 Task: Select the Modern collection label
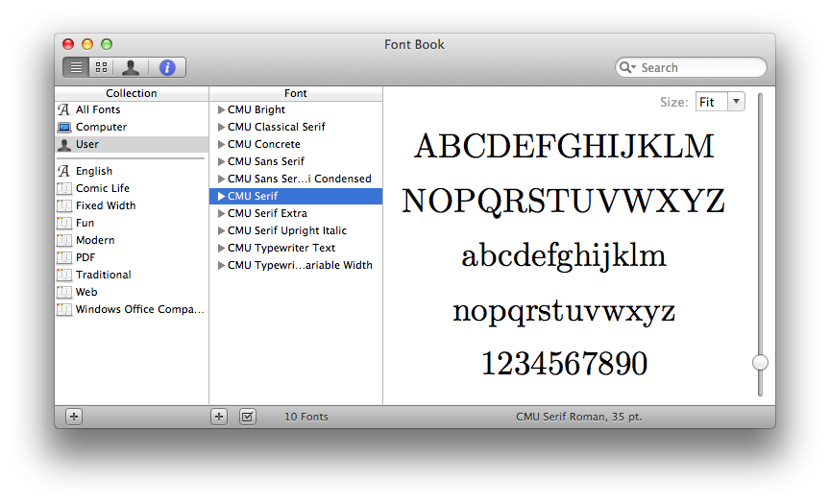coord(95,240)
